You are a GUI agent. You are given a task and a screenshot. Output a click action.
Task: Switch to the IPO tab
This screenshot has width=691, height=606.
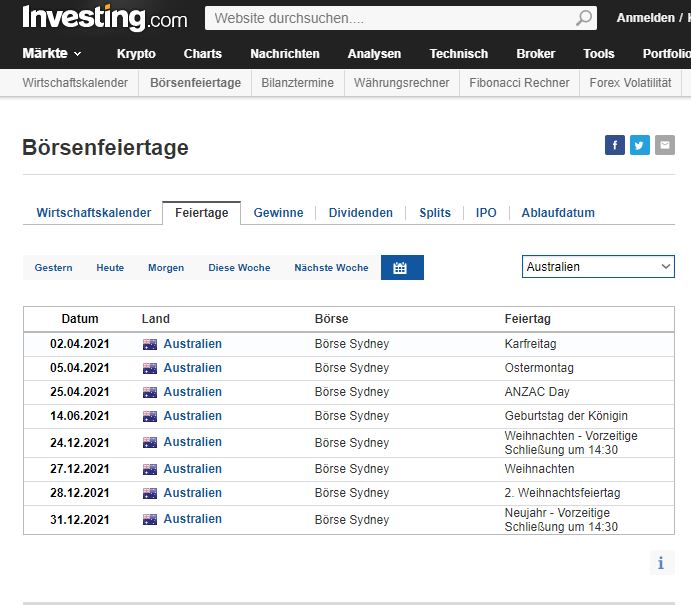[486, 212]
